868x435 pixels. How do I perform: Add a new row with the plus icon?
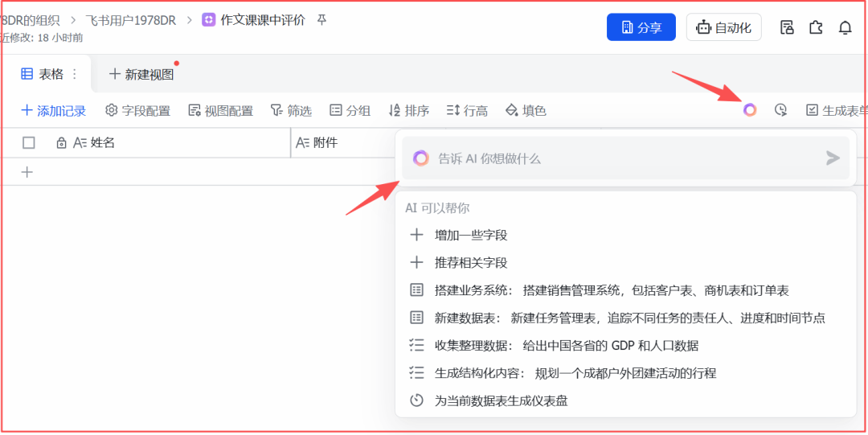point(27,172)
